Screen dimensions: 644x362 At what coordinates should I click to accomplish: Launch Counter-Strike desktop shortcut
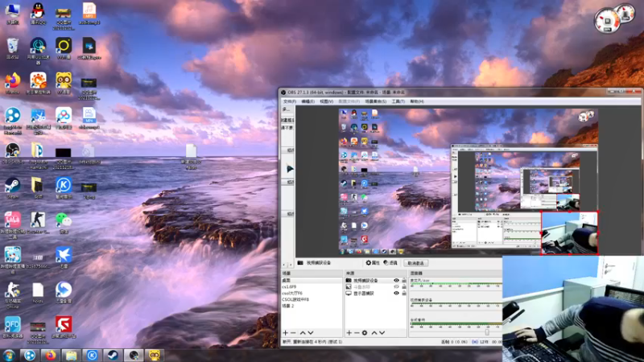tap(38, 223)
